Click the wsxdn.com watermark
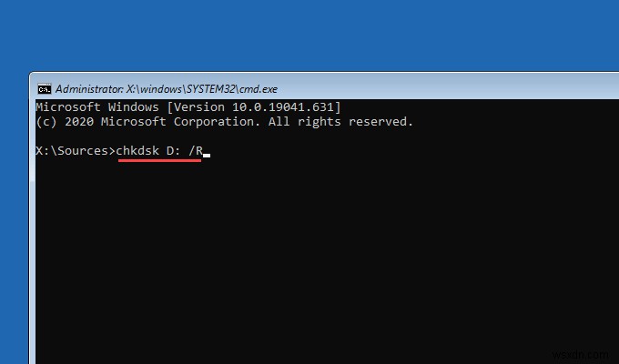This screenshot has height=364, width=619. (x=588, y=350)
